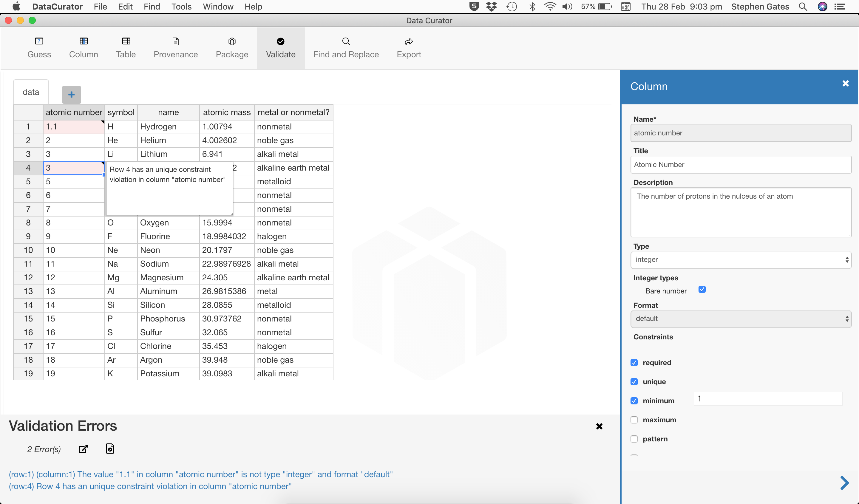Click the row 1 integer type error link

coord(200,474)
